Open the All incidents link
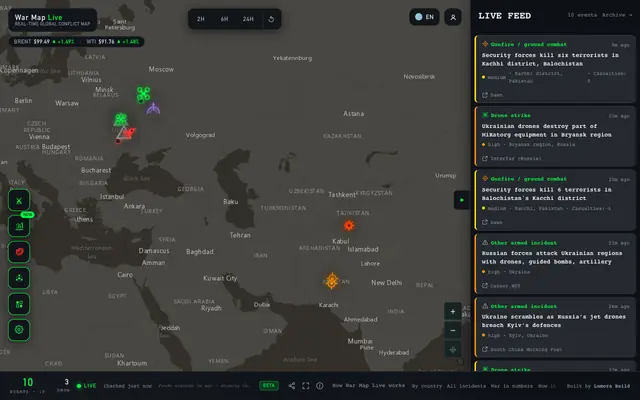 [x=466, y=386]
